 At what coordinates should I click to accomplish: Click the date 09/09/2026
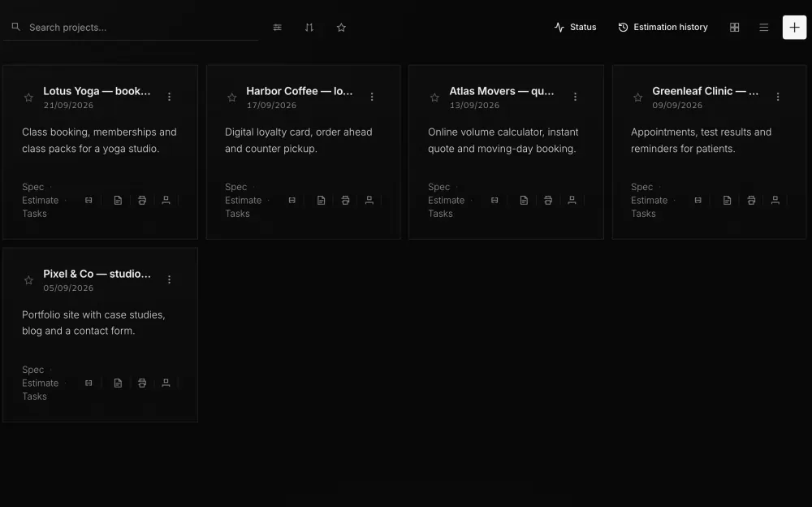(677, 106)
